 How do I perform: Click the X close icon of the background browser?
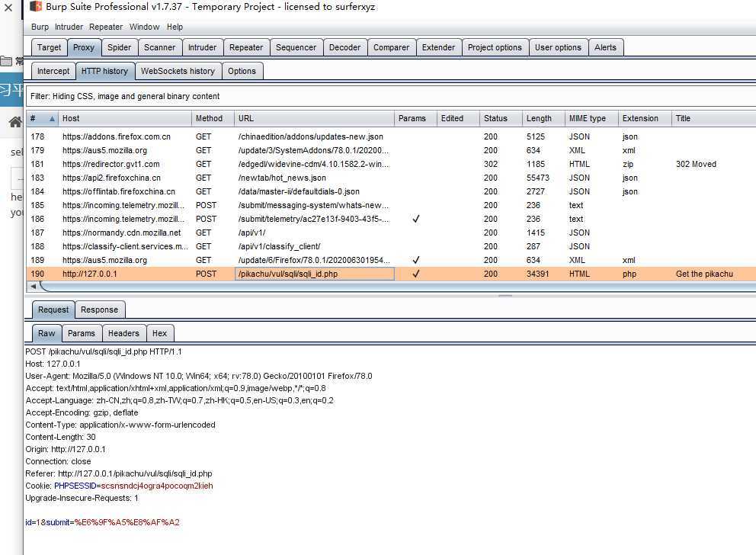coord(8,8)
